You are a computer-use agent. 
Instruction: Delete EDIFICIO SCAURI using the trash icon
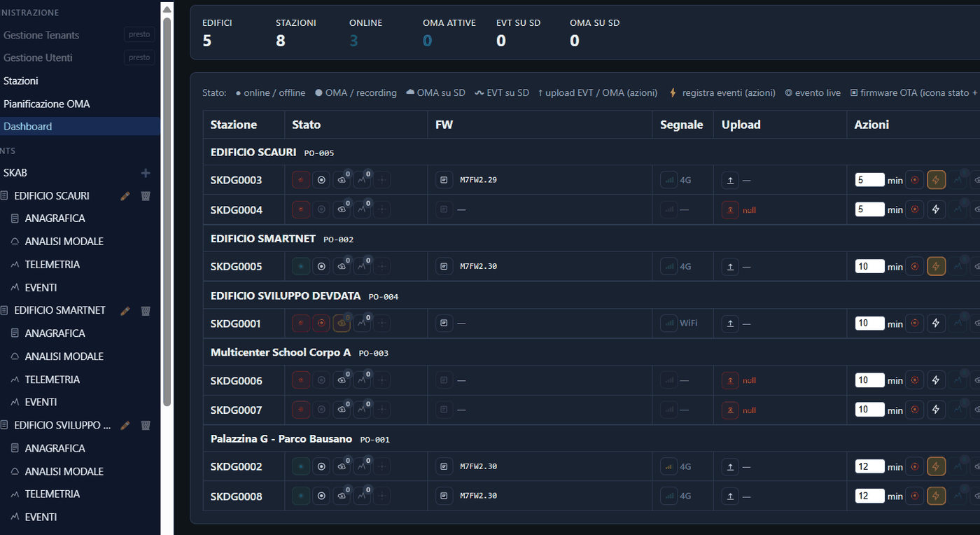point(146,196)
